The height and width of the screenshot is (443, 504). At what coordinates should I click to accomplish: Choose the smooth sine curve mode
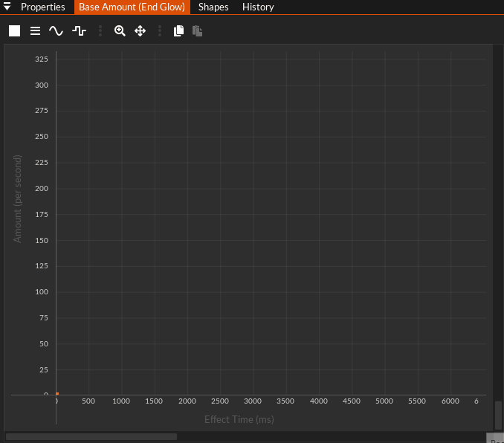(56, 31)
